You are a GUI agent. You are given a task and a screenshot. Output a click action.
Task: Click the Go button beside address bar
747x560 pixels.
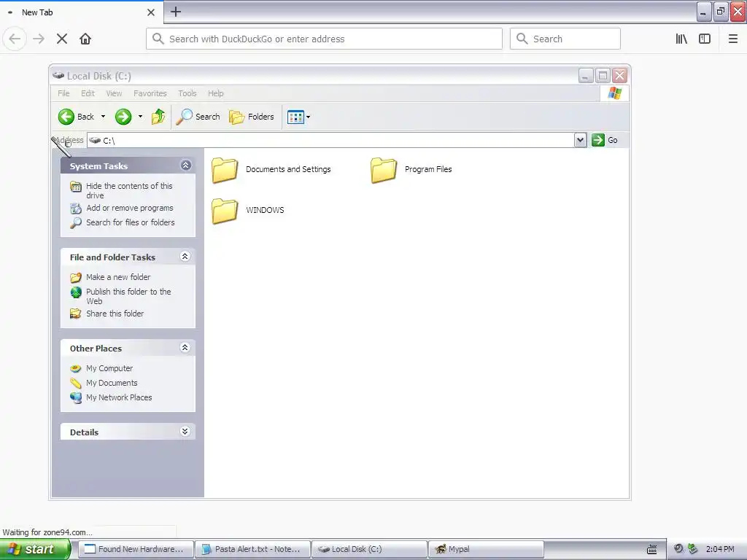(x=605, y=140)
